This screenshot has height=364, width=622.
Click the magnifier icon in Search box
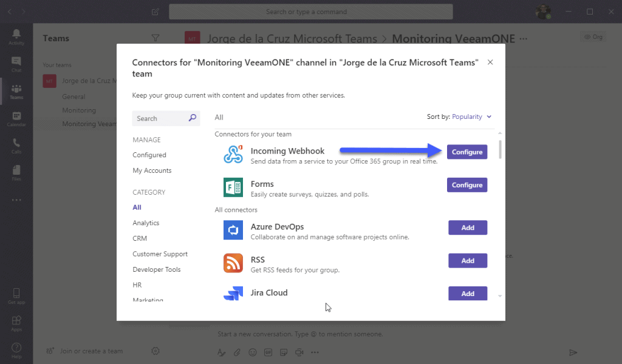coord(193,118)
